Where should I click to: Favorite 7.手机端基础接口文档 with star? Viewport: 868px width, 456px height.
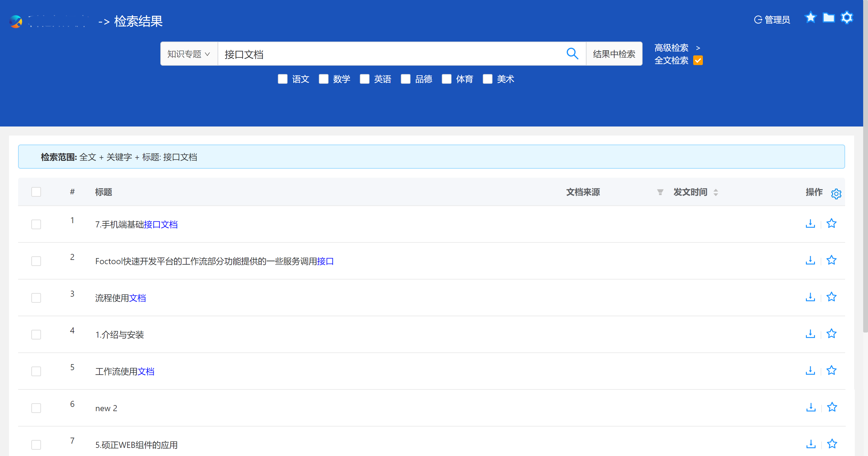pos(831,223)
